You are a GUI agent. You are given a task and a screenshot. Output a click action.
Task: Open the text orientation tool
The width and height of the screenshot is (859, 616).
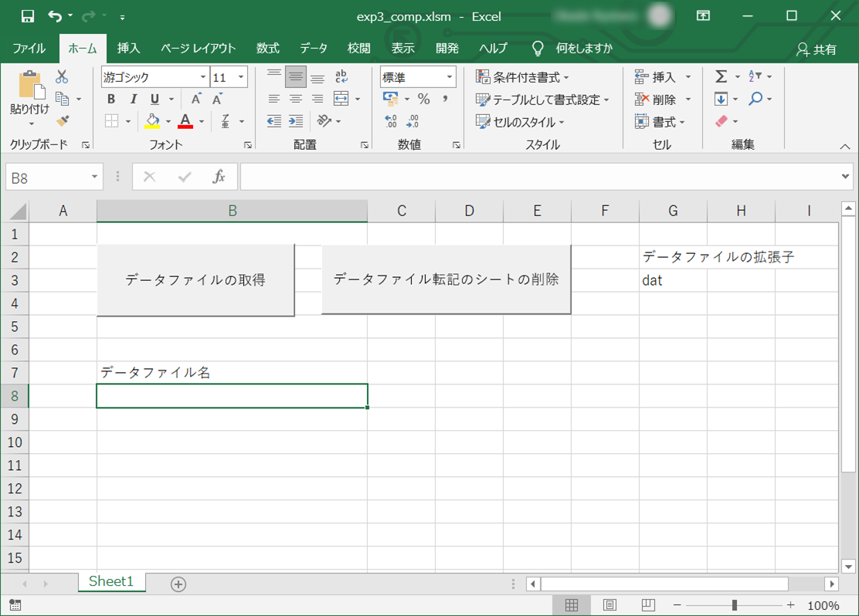click(324, 121)
